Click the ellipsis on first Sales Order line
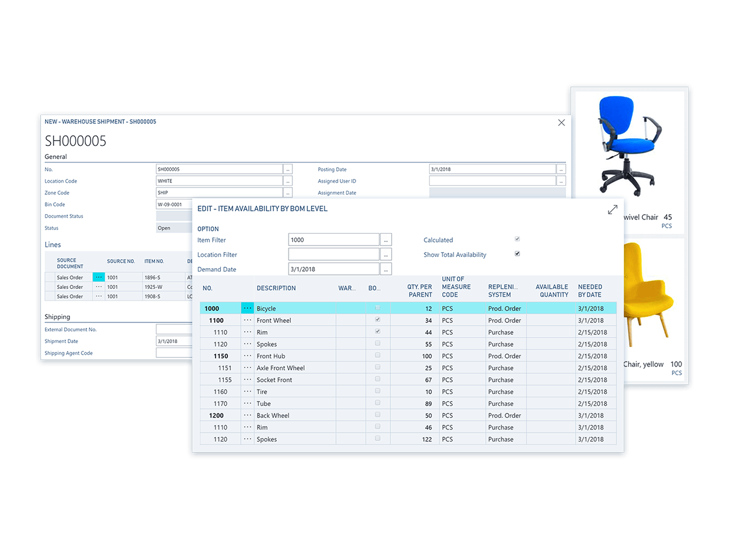The image size is (748, 560). click(x=99, y=277)
